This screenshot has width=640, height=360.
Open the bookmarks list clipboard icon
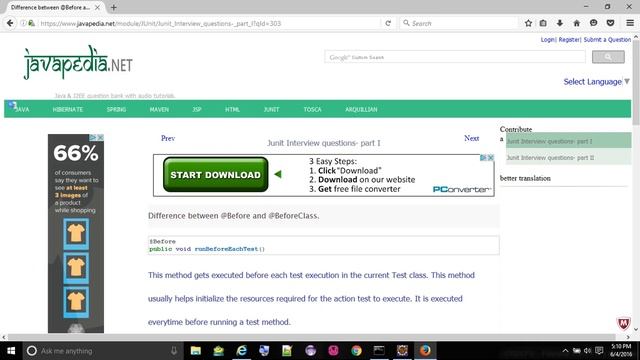[x=543, y=23]
